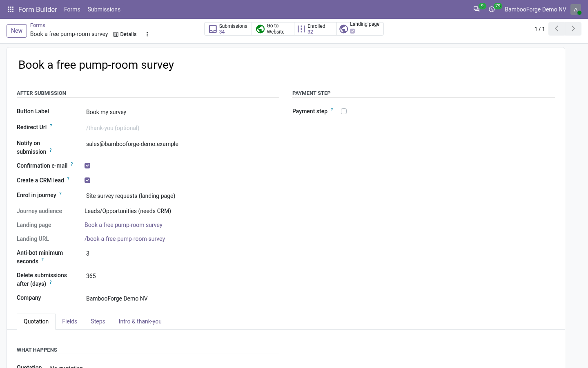Open the vertical dots actions menu
The height and width of the screenshot is (368, 588).
[147, 34]
